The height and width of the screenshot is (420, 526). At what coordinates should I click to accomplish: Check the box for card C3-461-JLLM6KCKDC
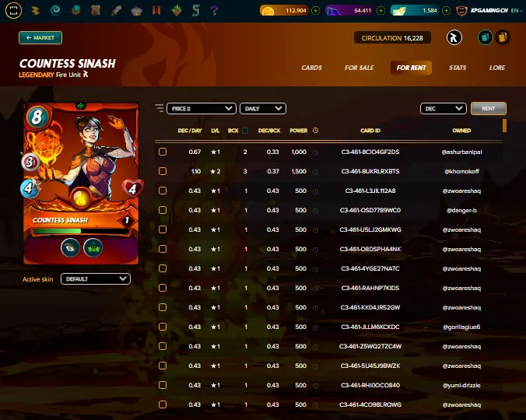(163, 327)
